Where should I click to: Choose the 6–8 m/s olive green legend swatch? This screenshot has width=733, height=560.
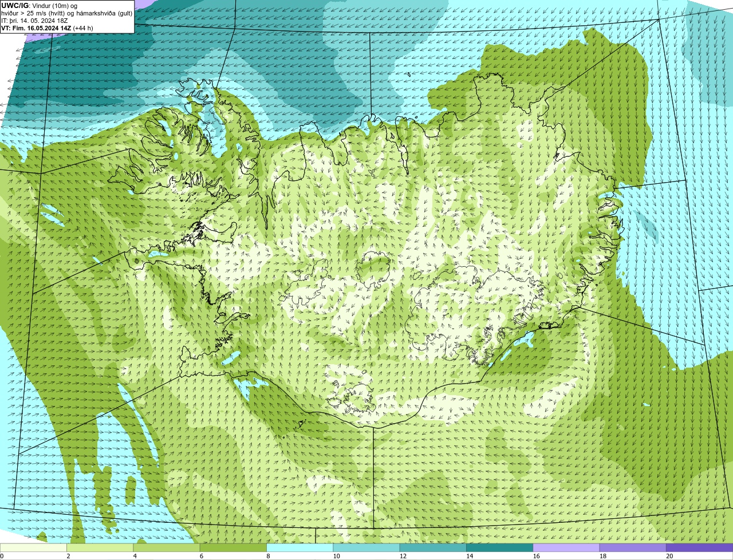click(233, 547)
